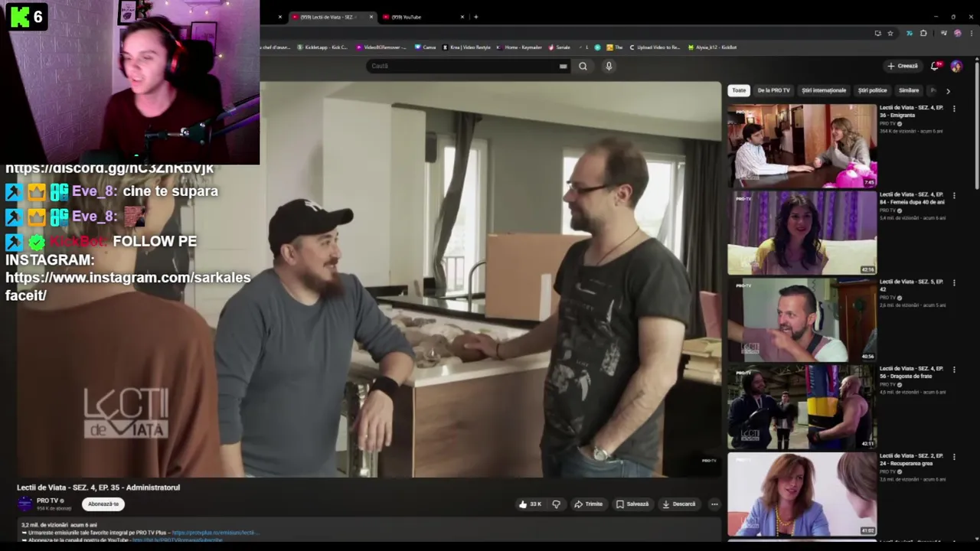Click the Lectii de Viata EP. 35 title
980x551 pixels.
click(98, 487)
